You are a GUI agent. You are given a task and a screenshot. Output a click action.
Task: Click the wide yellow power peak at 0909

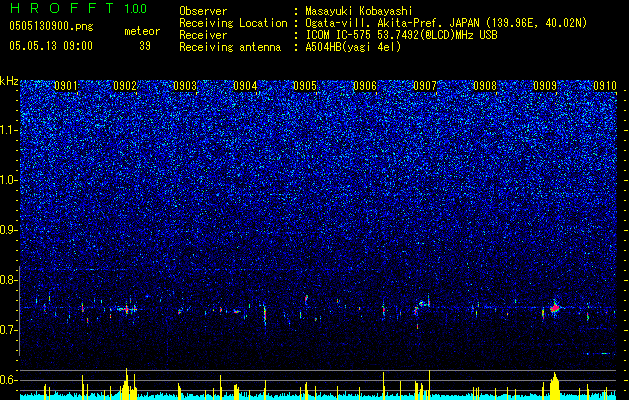pyautogui.click(x=555, y=386)
